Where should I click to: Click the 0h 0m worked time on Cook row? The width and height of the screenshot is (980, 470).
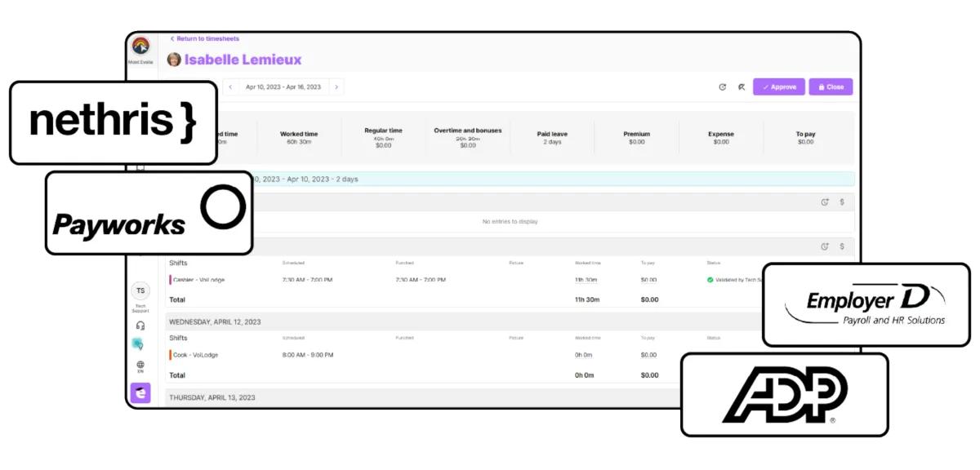pyautogui.click(x=583, y=355)
